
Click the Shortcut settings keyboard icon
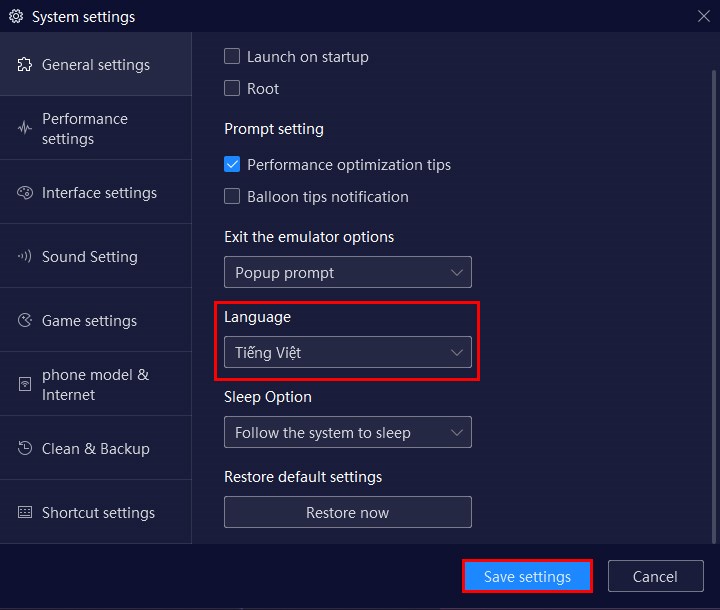point(24,513)
